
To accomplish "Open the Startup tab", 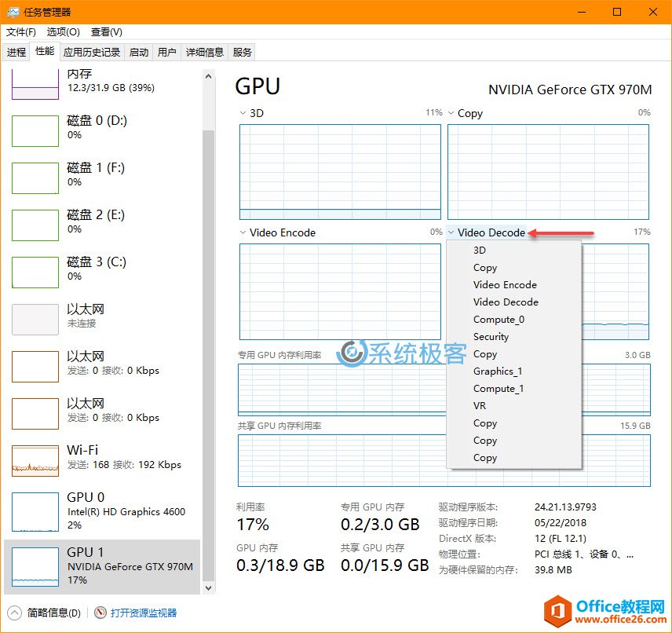I will tap(139, 53).
